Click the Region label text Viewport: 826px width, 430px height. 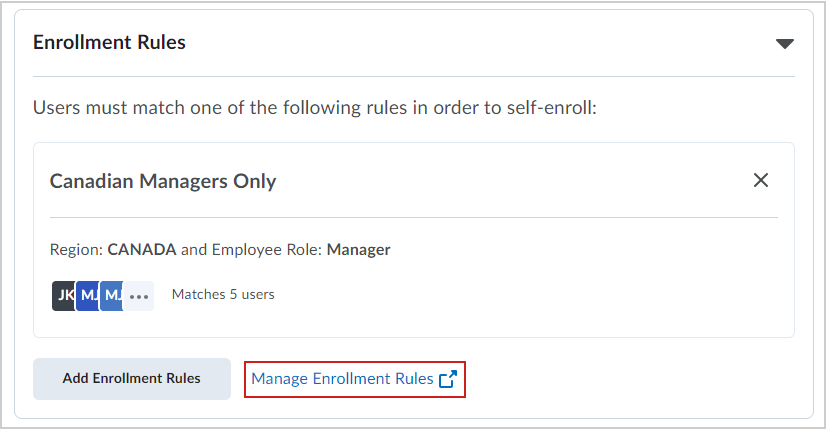tap(77, 250)
